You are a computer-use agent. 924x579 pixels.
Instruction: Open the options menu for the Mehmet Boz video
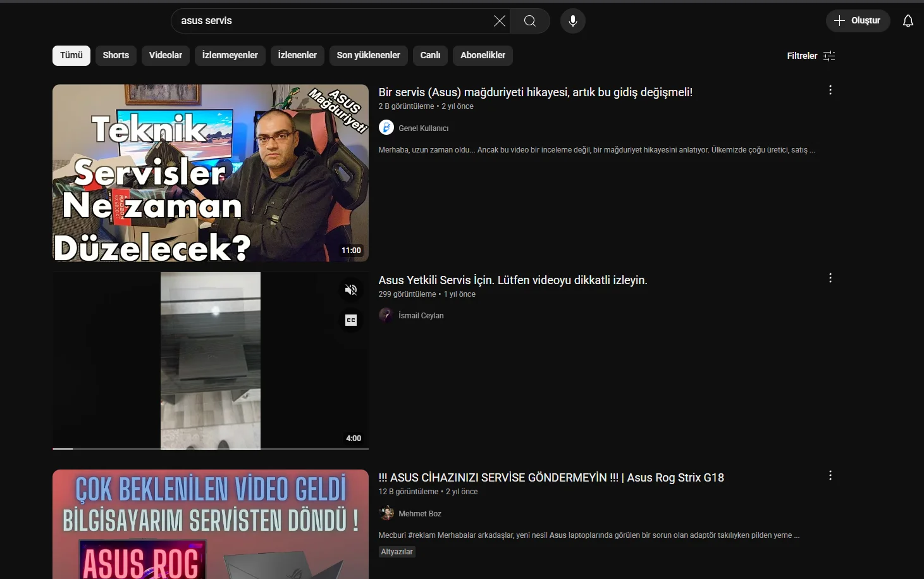(830, 475)
